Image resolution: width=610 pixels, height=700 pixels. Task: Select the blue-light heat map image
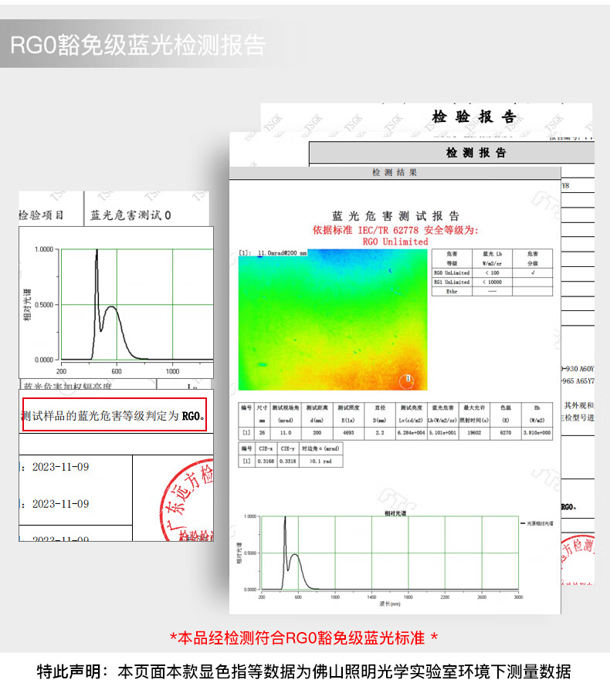333,320
